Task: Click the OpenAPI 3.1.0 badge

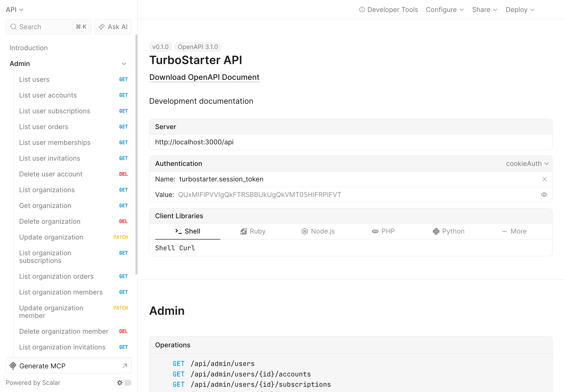Action: (x=198, y=47)
